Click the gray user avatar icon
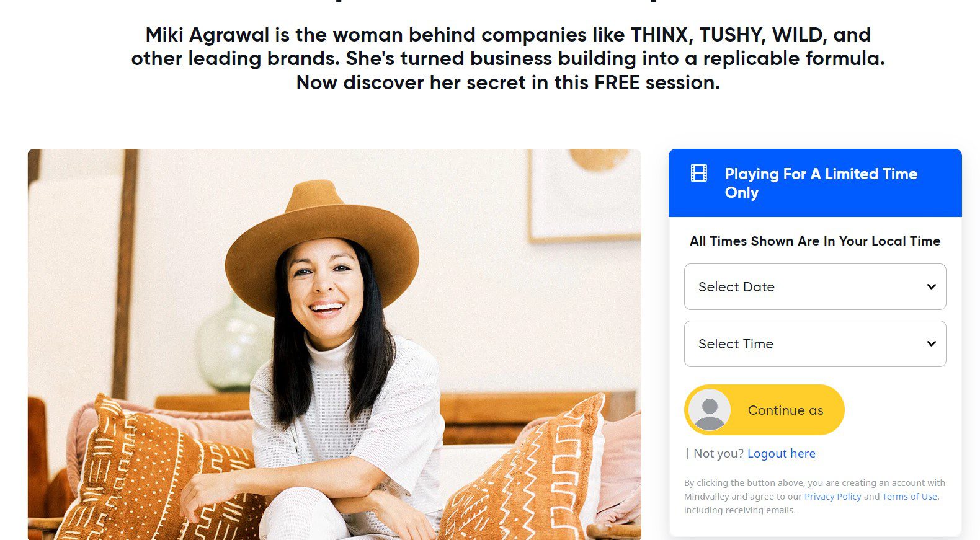 pyautogui.click(x=710, y=410)
